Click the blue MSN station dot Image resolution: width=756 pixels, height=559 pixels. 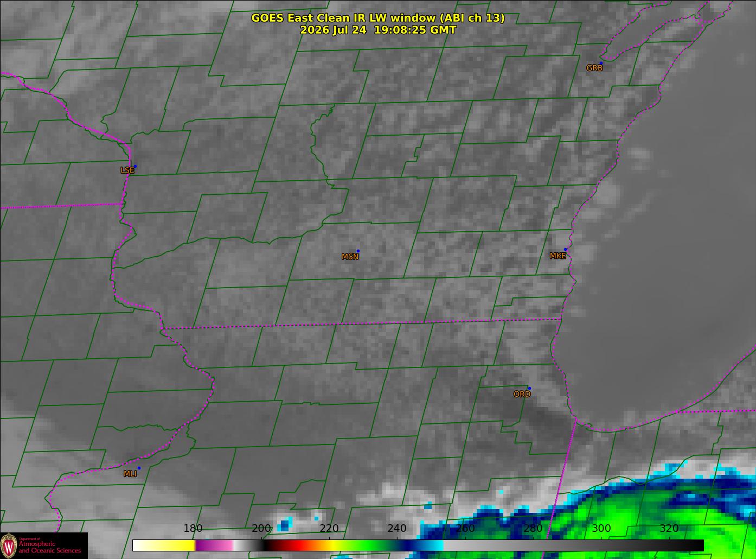[x=358, y=251]
